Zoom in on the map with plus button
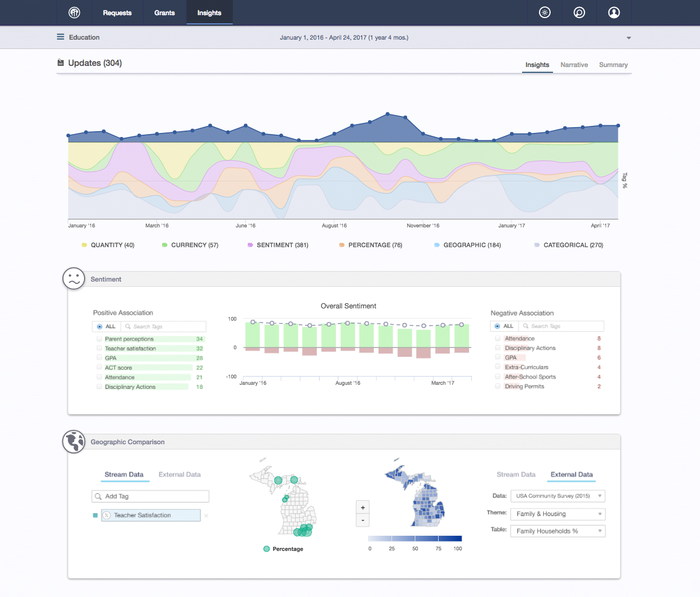Image resolution: width=700 pixels, height=597 pixels. point(363,507)
